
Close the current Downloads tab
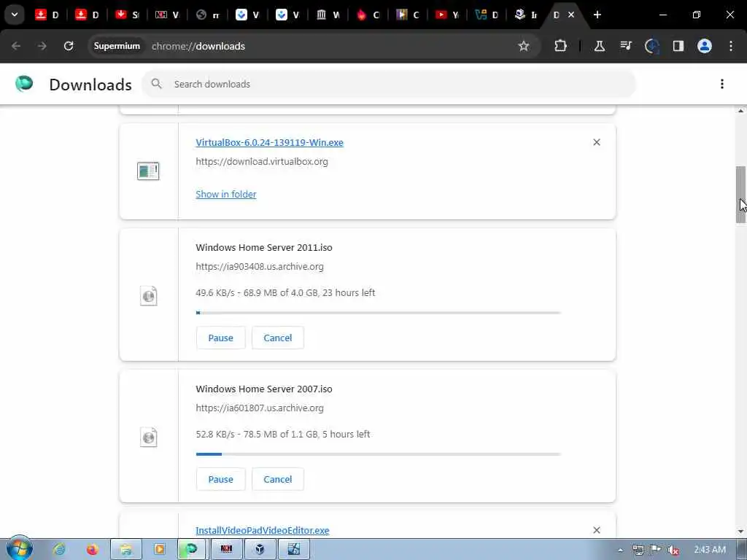[x=571, y=15]
